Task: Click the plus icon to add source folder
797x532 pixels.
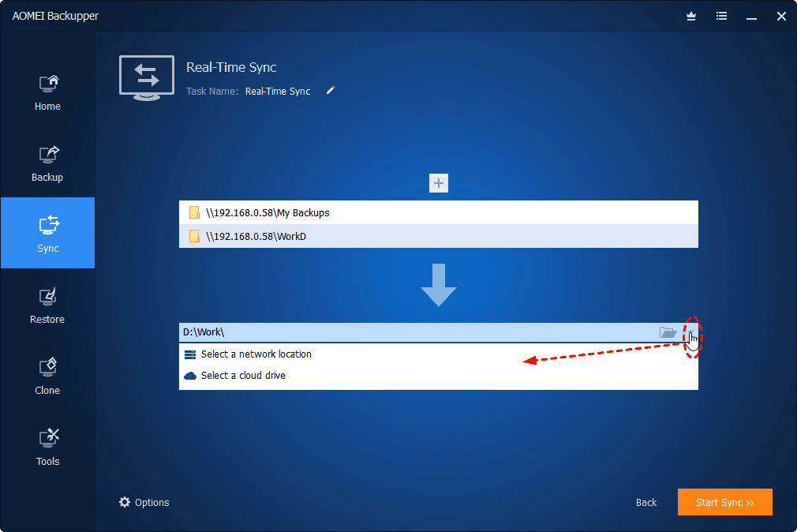Action: (x=439, y=184)
